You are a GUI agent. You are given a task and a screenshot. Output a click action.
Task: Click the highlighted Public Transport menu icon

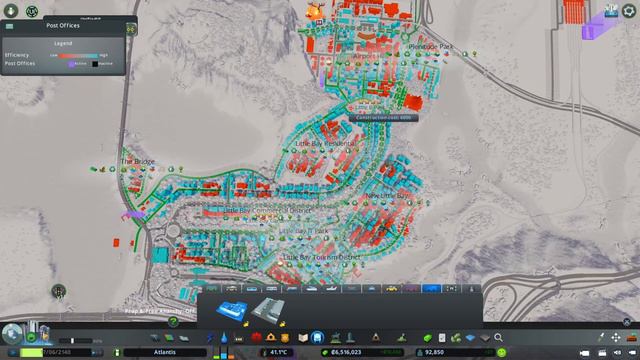point(318,338)
